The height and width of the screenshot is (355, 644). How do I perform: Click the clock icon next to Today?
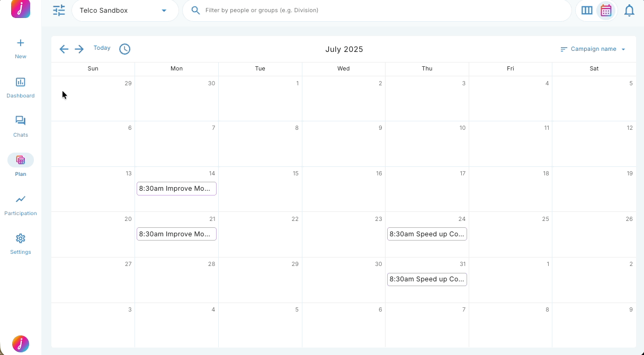pyautogui.click(x=124, y=49)
